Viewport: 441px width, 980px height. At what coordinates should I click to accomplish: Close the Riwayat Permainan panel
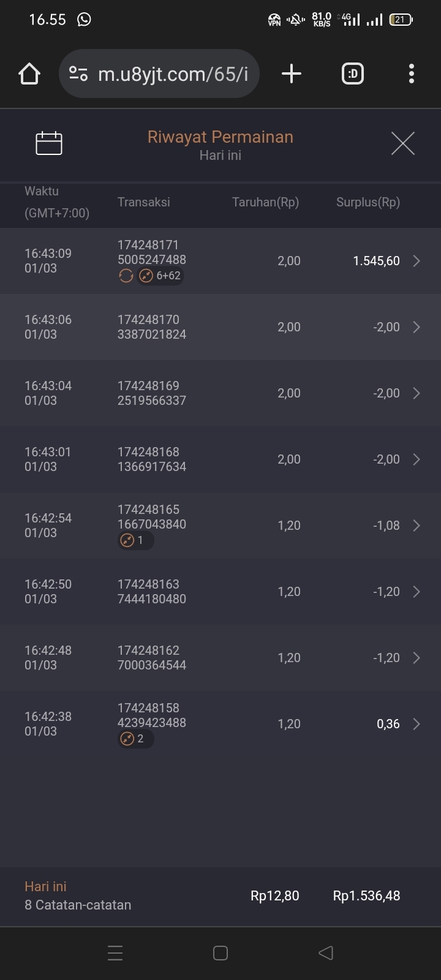click(402, 143)
